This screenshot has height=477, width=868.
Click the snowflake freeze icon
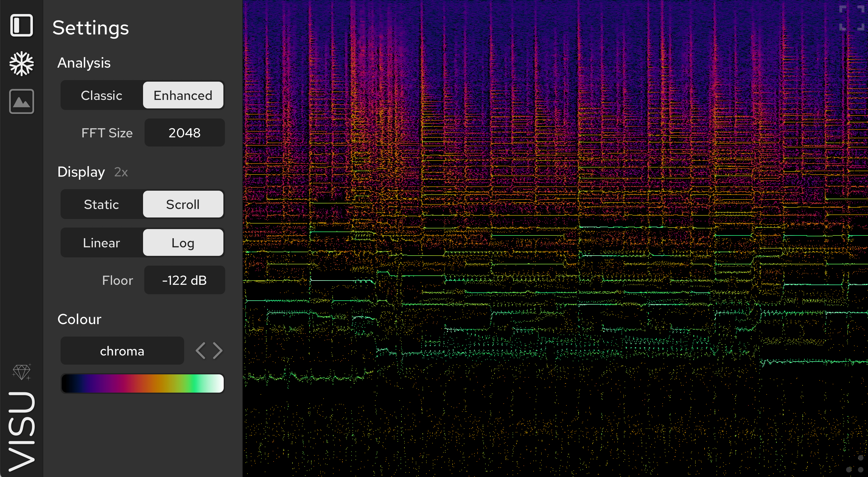pos(22,63)
